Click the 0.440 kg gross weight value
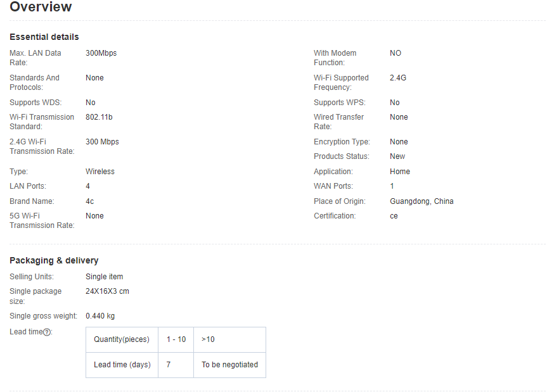The width and height of the screenshot is (547, 392). pyautogui.click(x=100, y=316)
